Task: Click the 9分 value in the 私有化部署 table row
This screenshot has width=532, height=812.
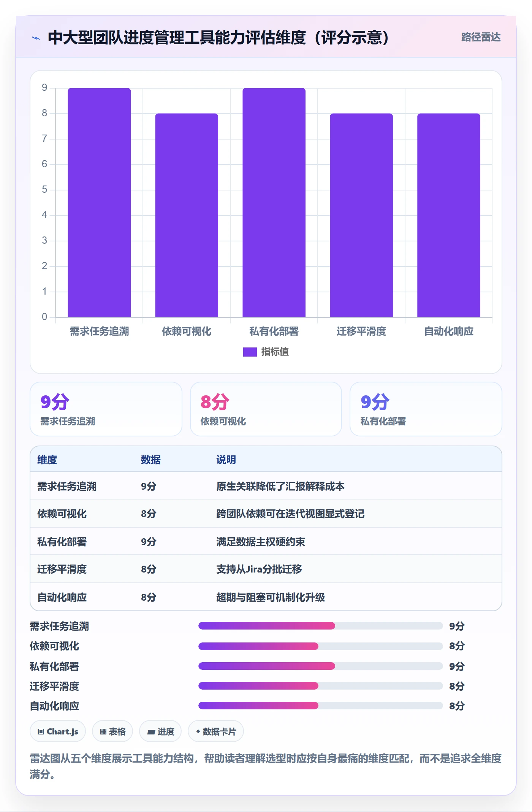Action: [149, 542]
